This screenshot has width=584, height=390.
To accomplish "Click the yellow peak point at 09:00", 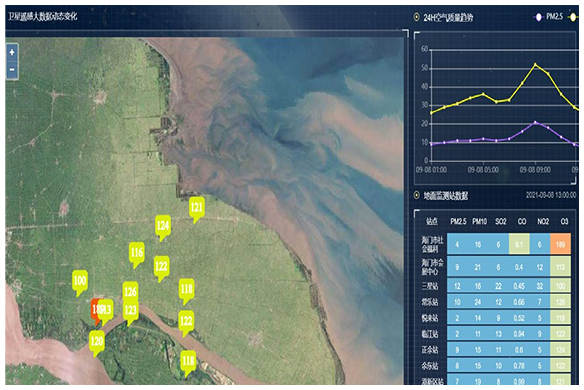I will 536,64.
